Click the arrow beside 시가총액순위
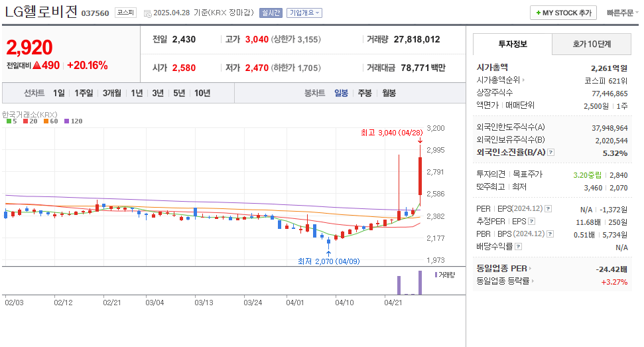 click(x=524, y=80)
